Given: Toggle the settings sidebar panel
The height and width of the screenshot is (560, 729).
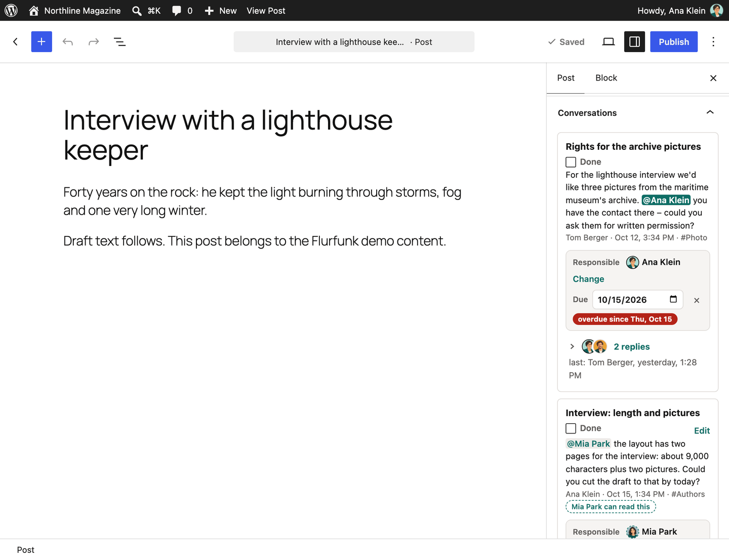Looking at the screenshot, I should (634, 42).
